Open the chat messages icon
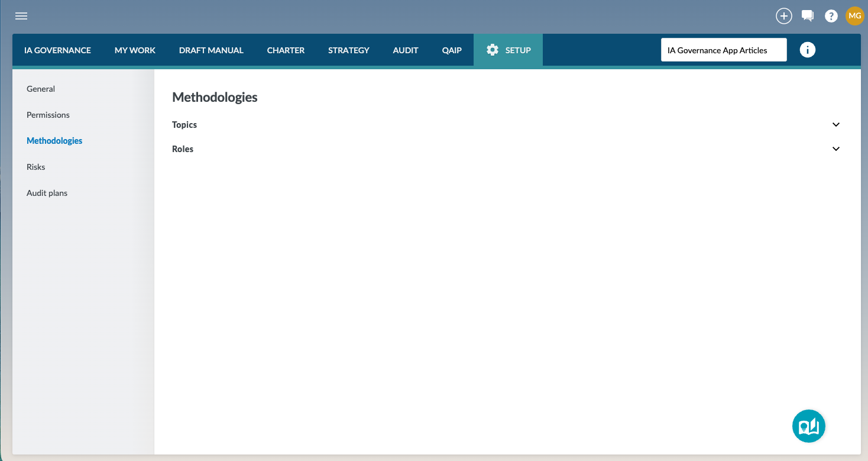Viewport: 868px width, 461px height. (x=807, y=16)
